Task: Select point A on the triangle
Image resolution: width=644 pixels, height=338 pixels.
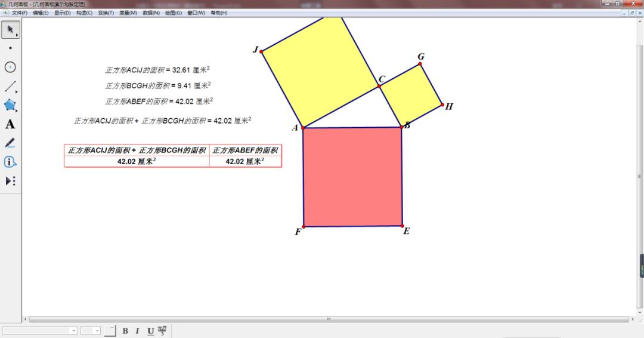Action: (x=303, y=128)
